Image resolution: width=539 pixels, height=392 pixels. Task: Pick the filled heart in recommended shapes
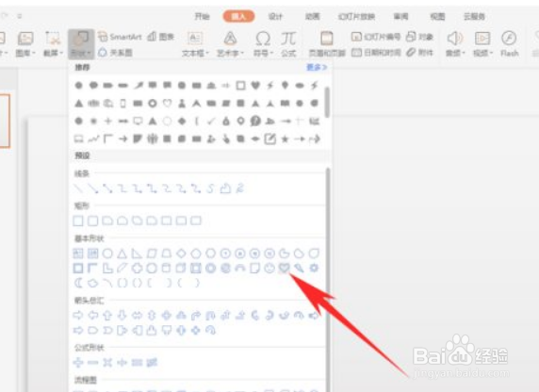pos(255,85)
